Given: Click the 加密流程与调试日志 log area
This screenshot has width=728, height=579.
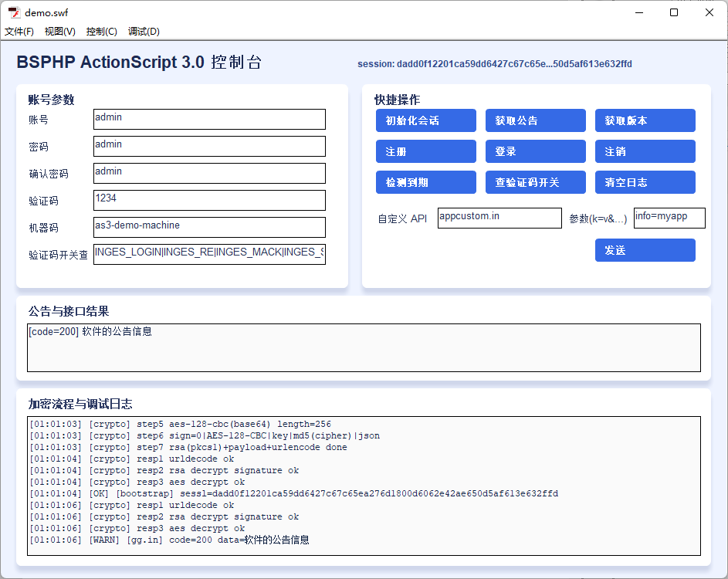Looking at the screenshot, I should pyautogui.click(x=364, y=486).
